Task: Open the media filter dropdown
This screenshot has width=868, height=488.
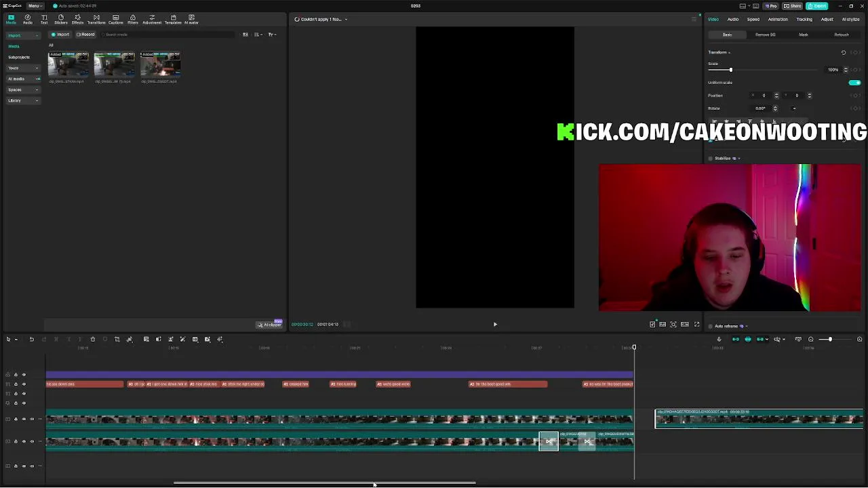Action: (x=271, y=35)
